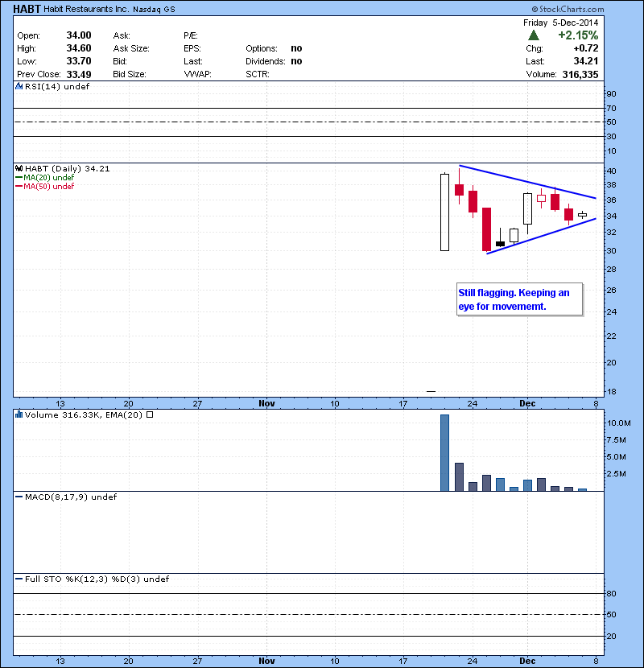The height and width of the screenshot is (668, 644).
Task: Click the 'MACD(8,17,9) undef' panel title
Action: [71, 497]
